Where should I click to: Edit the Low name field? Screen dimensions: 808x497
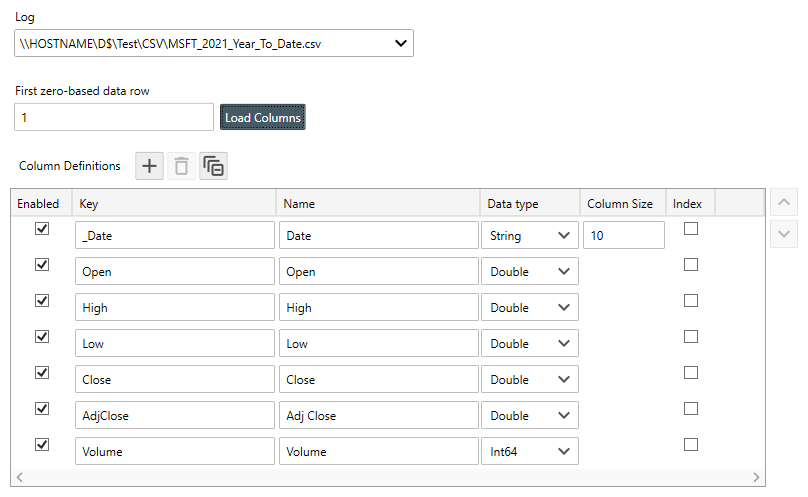379,343
